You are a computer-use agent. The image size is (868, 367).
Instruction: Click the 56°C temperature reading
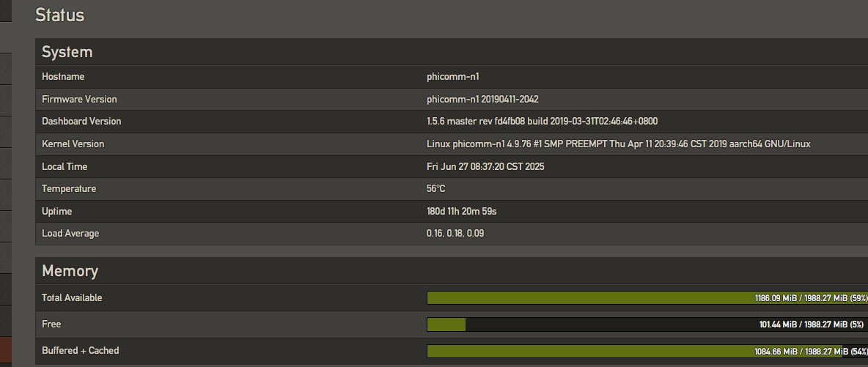click(435, 189)
